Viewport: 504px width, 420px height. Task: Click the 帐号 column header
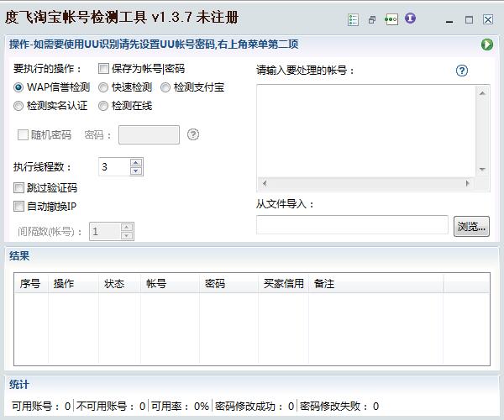170,283
